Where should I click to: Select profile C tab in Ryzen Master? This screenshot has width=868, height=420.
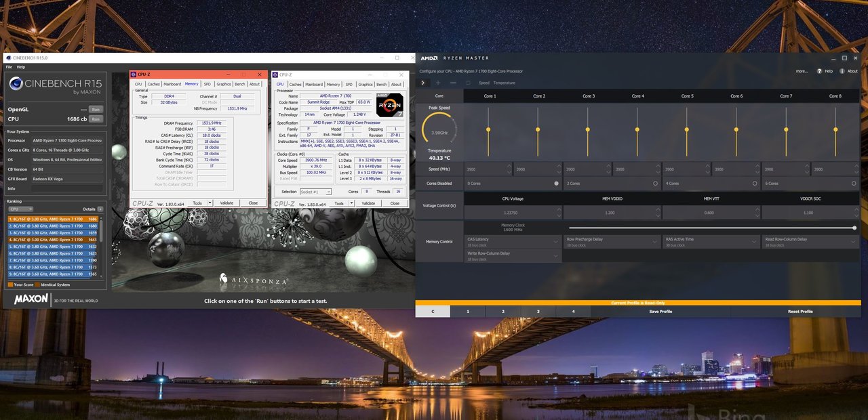click(433, 312)
